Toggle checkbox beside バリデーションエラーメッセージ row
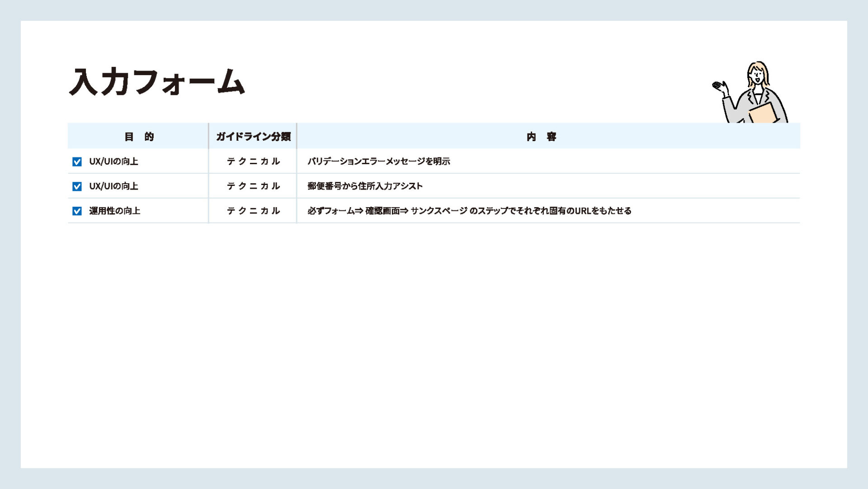Image resolution: width=868 pixels, height=489 pixels. (x=77, y=161)
